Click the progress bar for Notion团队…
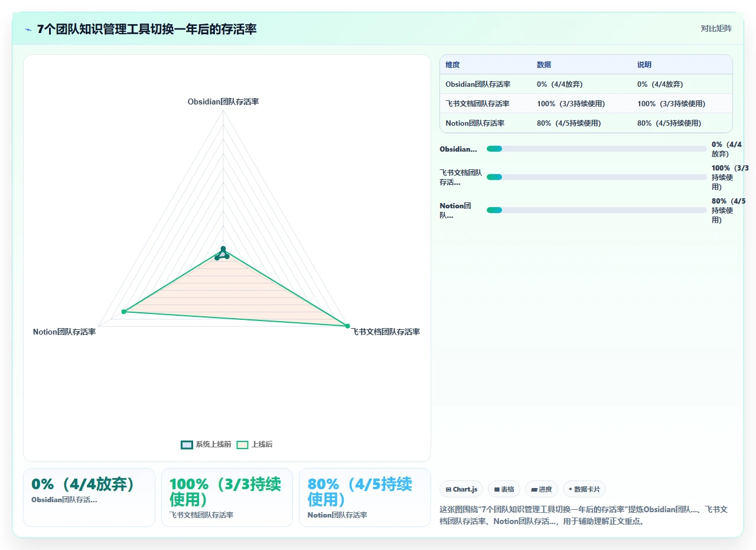This screenshot has width=756, height=550. coord(597,210)
